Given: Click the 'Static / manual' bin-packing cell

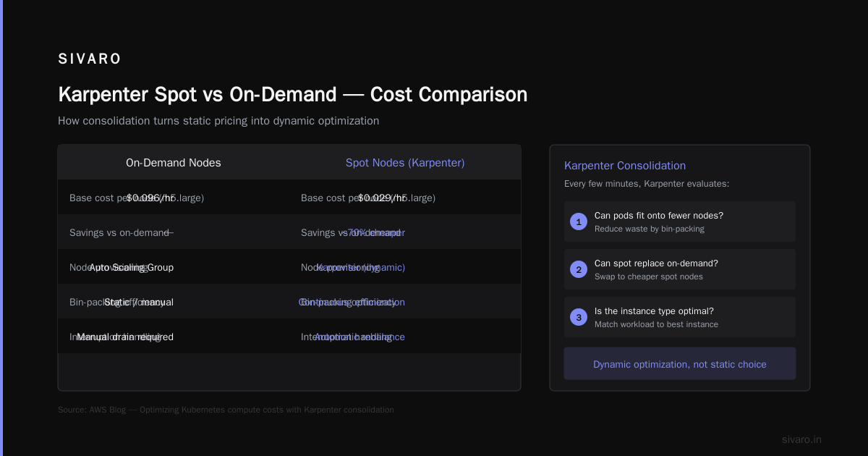Looking at the screenshot, I should coord(139,302).
